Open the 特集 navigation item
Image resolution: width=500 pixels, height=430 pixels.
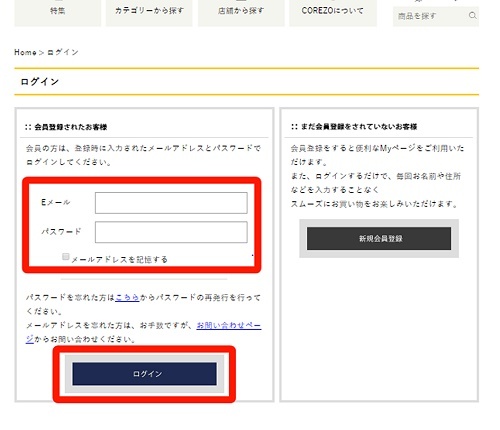pyautogui.click(x=57, y=12)
